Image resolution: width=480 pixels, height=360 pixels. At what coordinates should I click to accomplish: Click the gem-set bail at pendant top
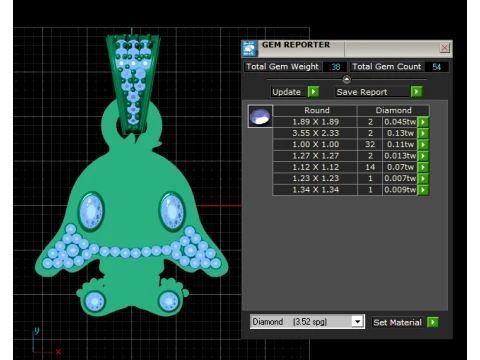[x=133, y=84]
